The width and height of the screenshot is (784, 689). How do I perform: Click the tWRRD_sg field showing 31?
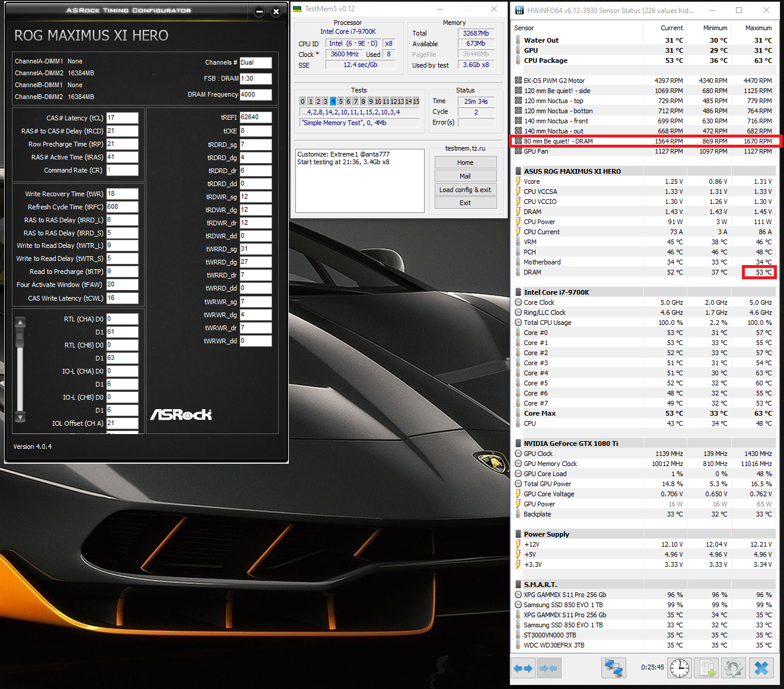pos(256,249)
